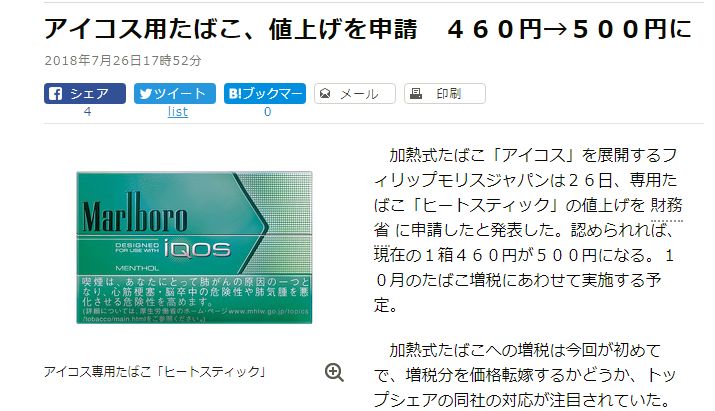This screenshot has height=411, width=715.
Task: Click the article headline アイコス用たばこ、値上げを申請
Action: click(x=231, y=29)
